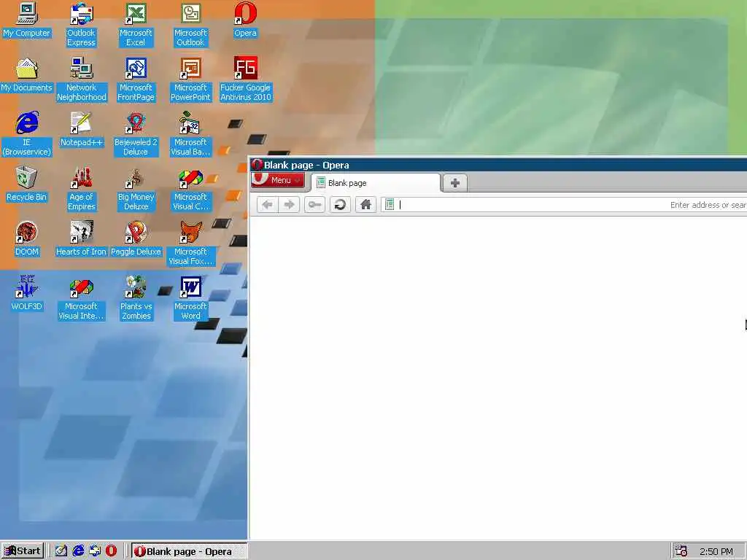Select the My Documents folder icon
Screen dimensions: 747x560
tap(27, 75)
